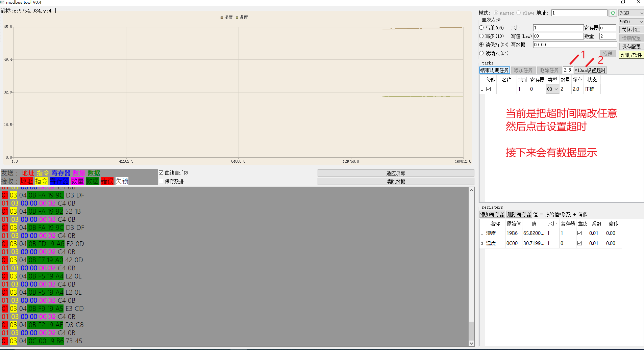This screenshot has height=350, width=644.
Task: Click the green serial port refresh icon
Action: [613, 12]
